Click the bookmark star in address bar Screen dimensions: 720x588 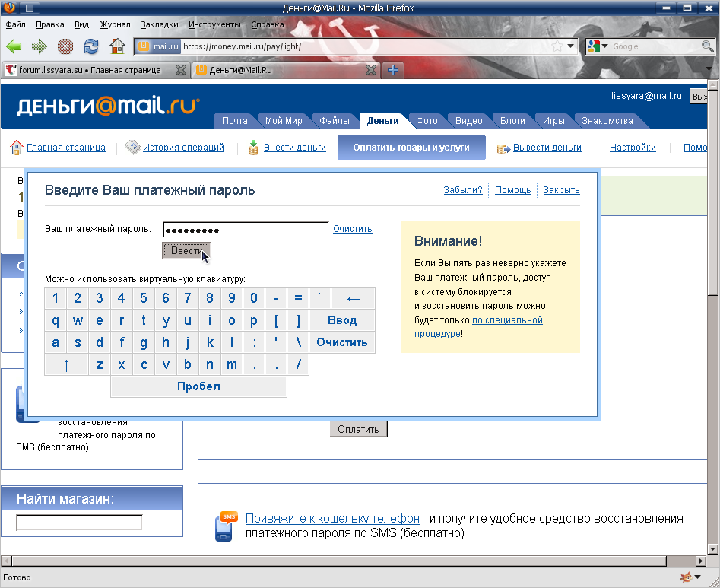(557, 46)
